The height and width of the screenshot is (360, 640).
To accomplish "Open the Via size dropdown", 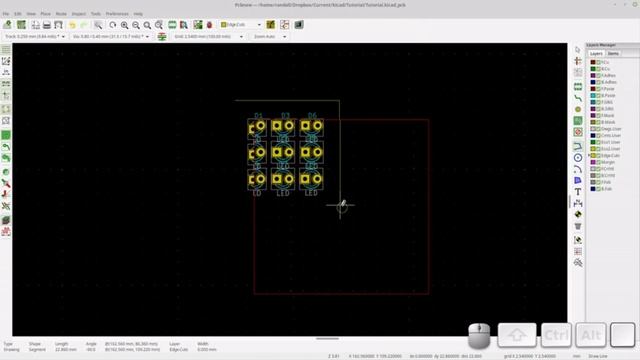I will point(111,37).
